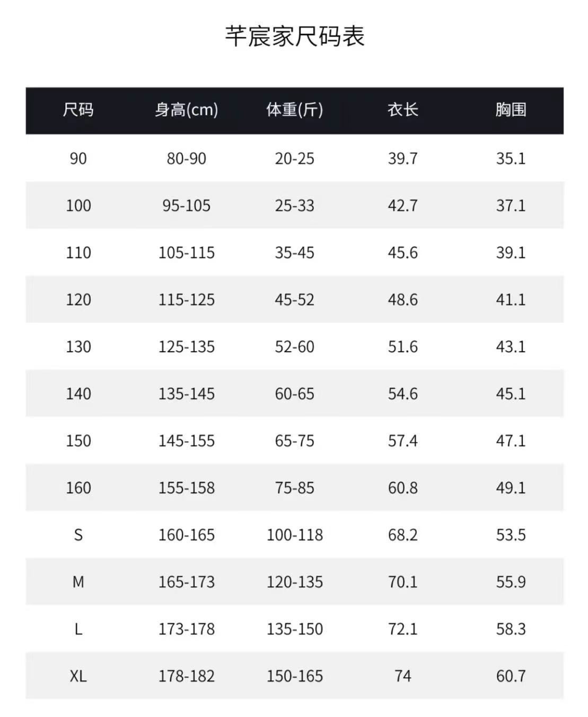Click the 苄宸家尺码表 title text
The width and height of the screenshot is (588, 717).
[294, 37]
